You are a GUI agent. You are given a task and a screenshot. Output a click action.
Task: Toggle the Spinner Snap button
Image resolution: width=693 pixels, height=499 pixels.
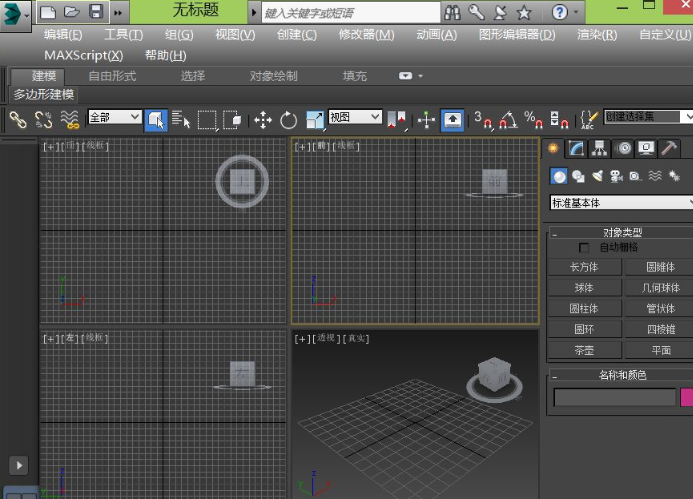coord(559,120)
